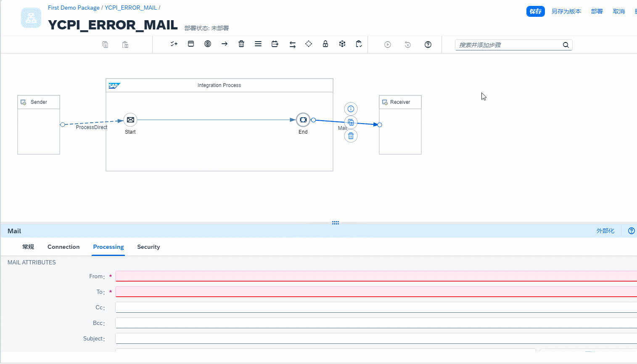Click the trash can icon in the top toolbar

(241, 44)
